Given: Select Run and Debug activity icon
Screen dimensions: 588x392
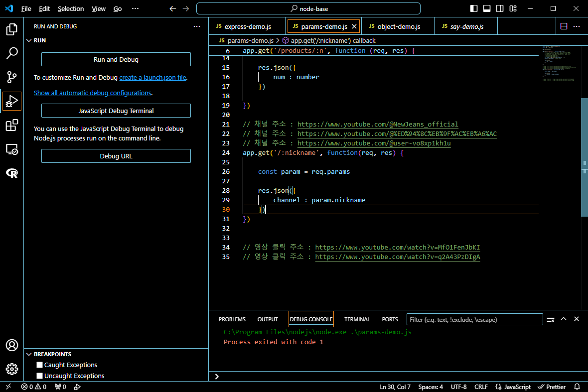Looking at the screenshot, I should [x=11, y=101].
